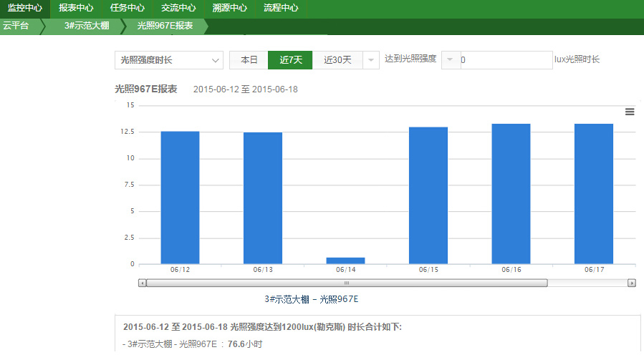Expand the arrow beside 近30天
Screen dimensions: 644x360
pyautogui.click(x=371, y=60)
